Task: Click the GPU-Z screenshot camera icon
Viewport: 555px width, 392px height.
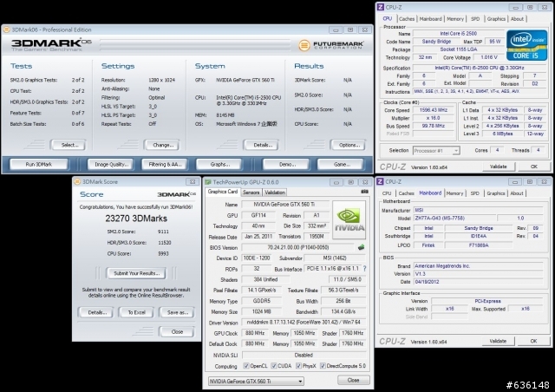Action: tap(364, 192)
